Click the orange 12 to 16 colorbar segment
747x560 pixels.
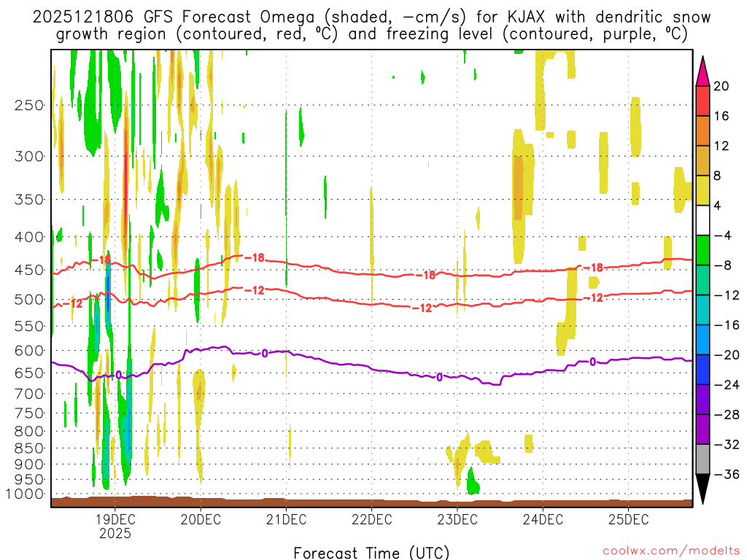(703, 131)
